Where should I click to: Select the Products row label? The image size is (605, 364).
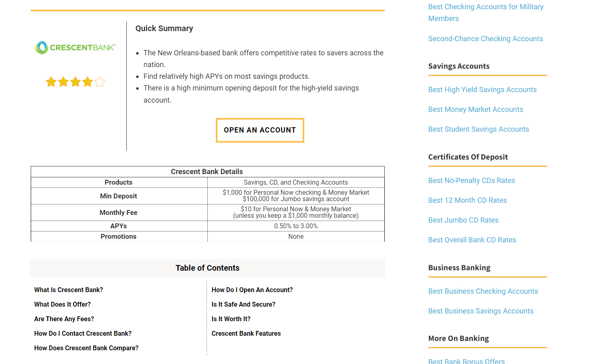118,183
